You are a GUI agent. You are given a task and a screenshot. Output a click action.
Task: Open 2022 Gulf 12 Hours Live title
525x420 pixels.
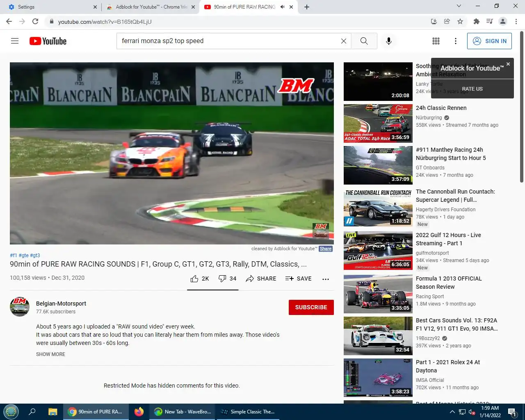448,239
